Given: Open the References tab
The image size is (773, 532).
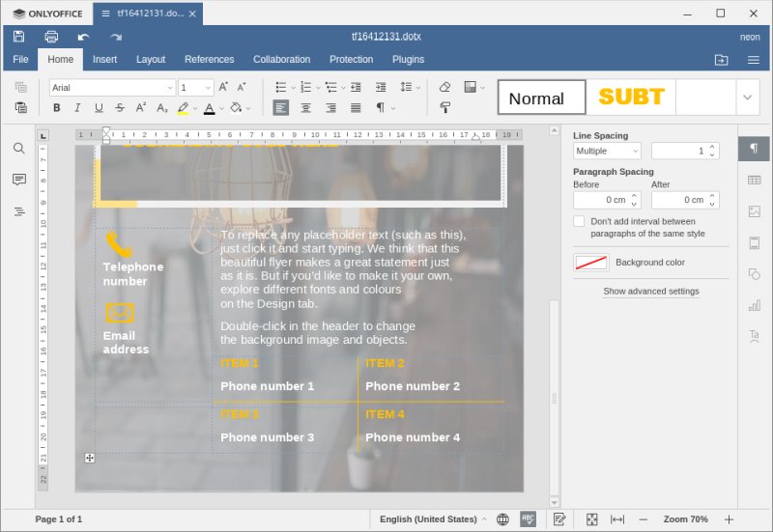Looking at the screenshot, I should point(209,59).
